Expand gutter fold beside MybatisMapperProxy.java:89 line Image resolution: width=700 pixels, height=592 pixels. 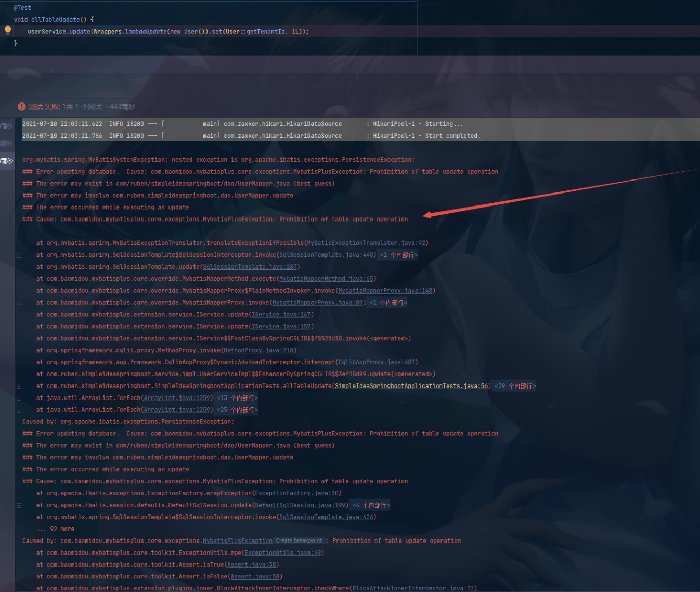[19, 303]
